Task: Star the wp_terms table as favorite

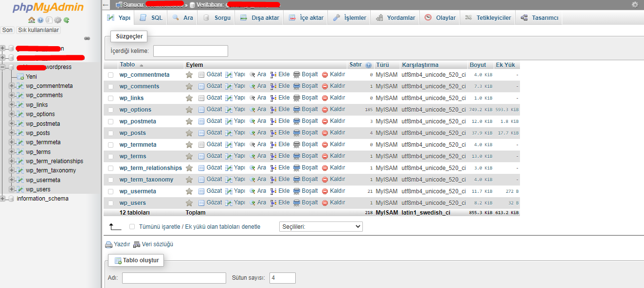Action: click(189, 156)
